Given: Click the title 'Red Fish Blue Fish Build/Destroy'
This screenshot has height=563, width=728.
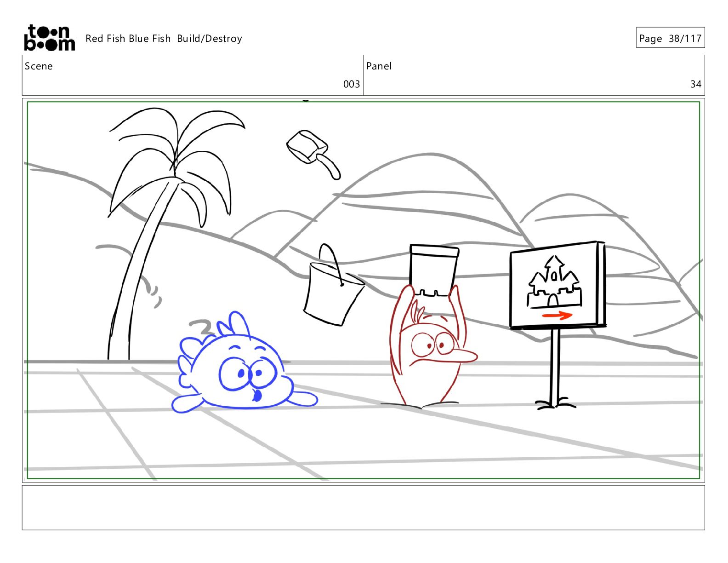Looking at the screenshot, I should click(164, 39).
